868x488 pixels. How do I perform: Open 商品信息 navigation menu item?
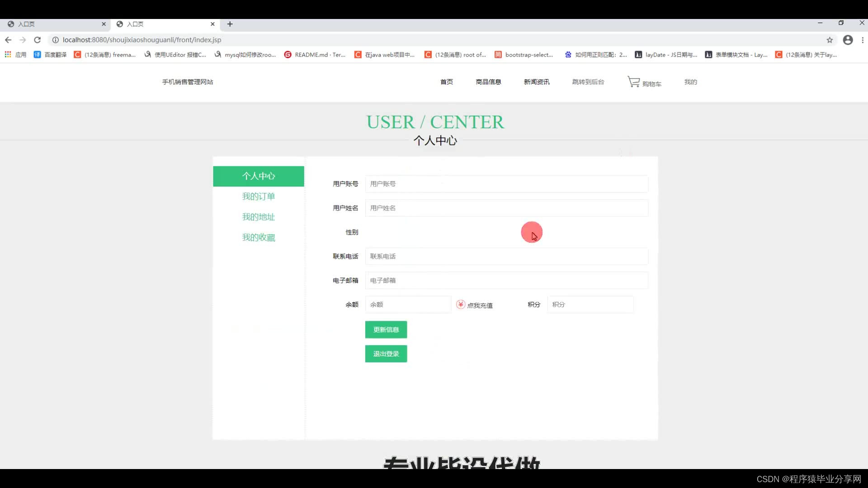[488, 82]
